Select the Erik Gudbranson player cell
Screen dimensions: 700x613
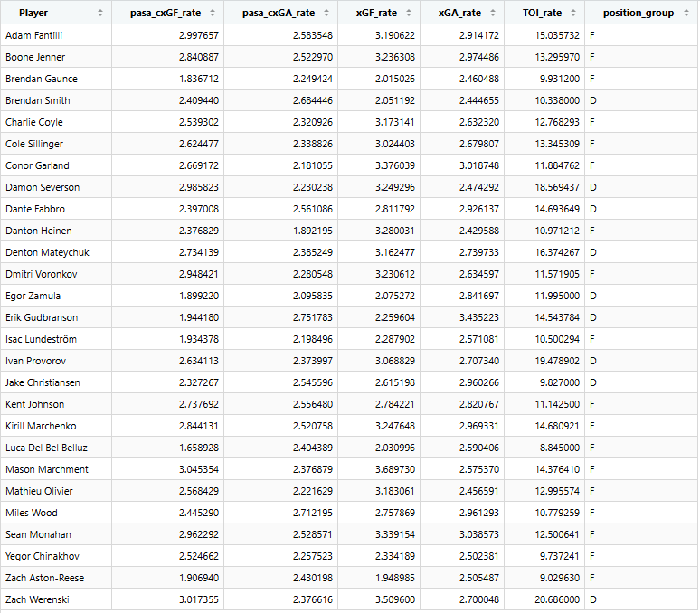(56, 317)
